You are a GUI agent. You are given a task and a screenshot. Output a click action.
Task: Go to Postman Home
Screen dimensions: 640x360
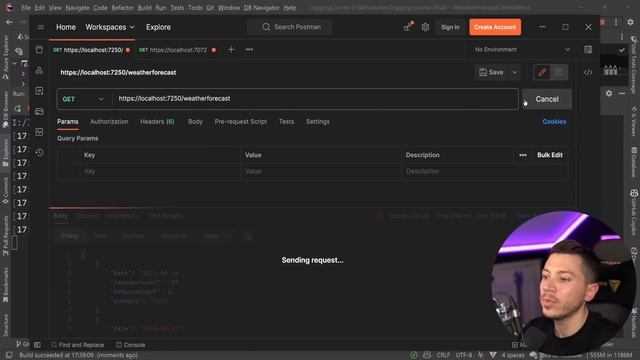click(x=66, y=27)
